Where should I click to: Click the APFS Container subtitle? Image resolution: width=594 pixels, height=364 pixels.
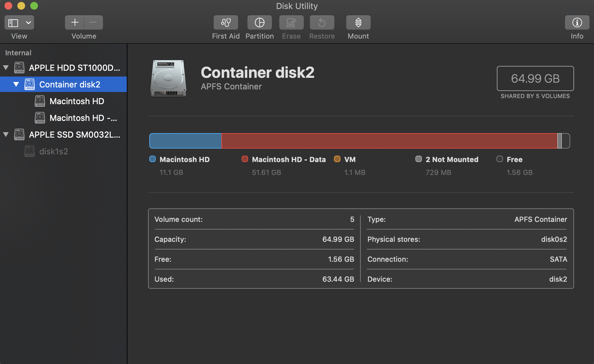[231, 86]
